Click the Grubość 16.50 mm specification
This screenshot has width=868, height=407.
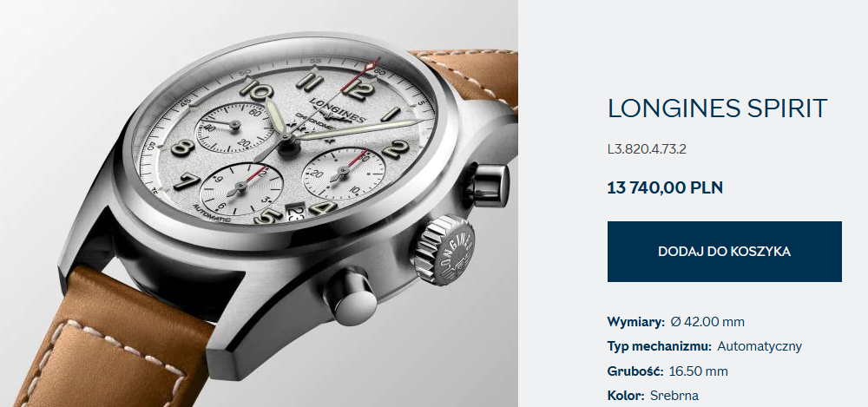pyautogui.click(x=667, y=371)
